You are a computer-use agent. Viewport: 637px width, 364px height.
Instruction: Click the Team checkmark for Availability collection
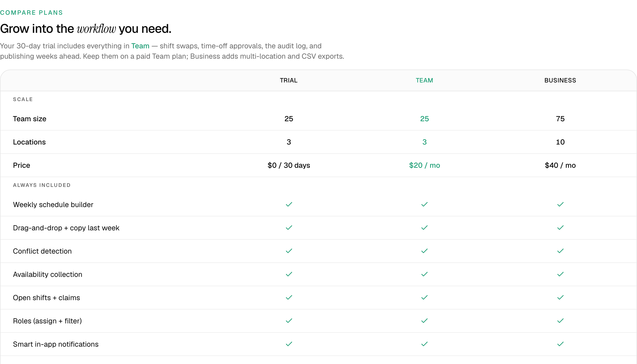tap(424, 274)
